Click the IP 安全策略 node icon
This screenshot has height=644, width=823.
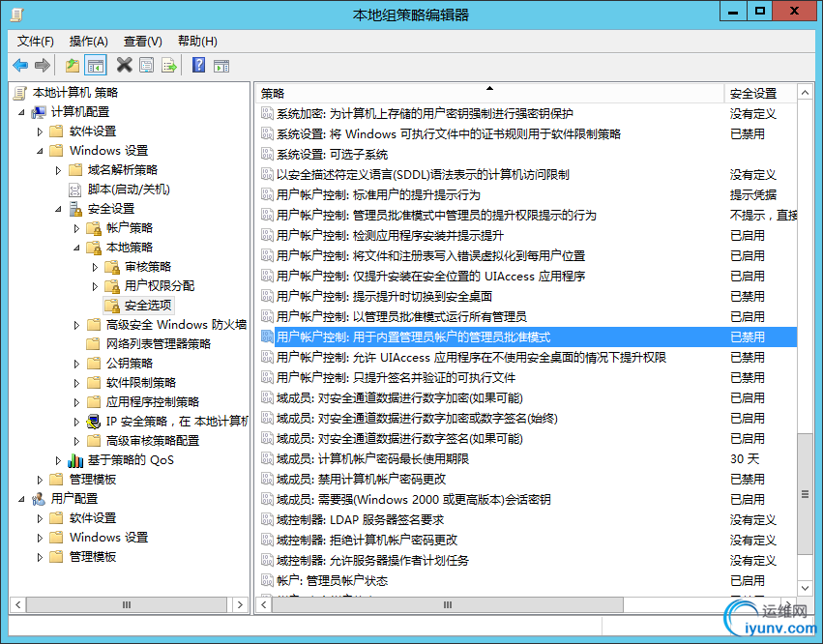(94, 422)
